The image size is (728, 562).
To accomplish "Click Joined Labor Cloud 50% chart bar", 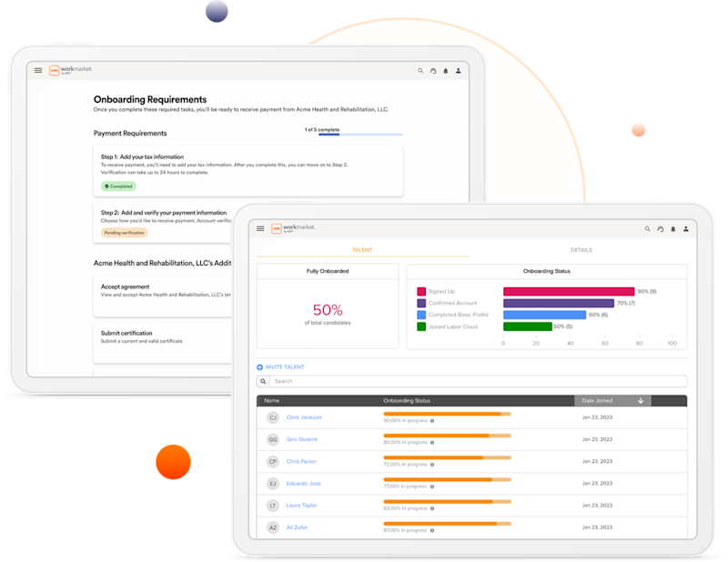I will [x=528, y=326].
